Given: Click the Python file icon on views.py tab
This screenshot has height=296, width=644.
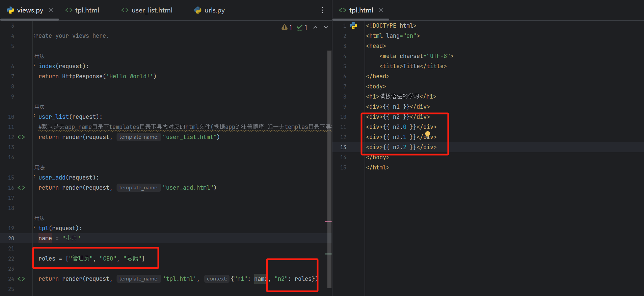Looking at the screenshot, I should coord(10,10).
